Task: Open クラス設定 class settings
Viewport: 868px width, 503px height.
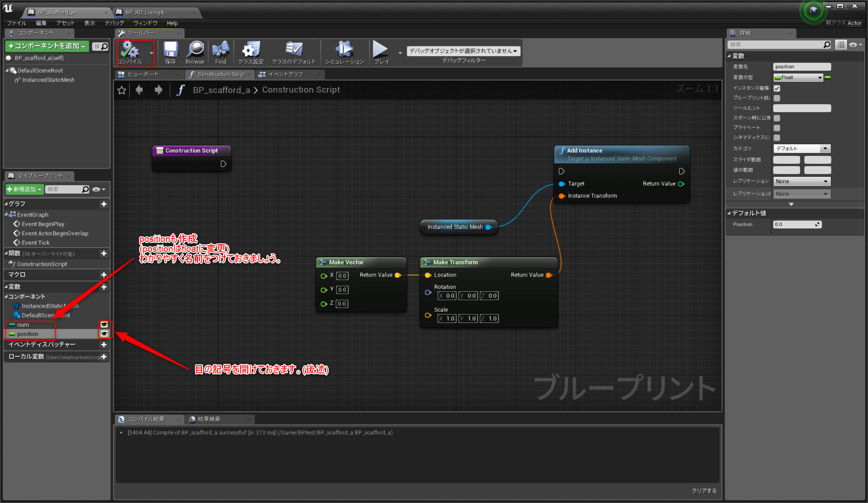Action: point(251,53)
